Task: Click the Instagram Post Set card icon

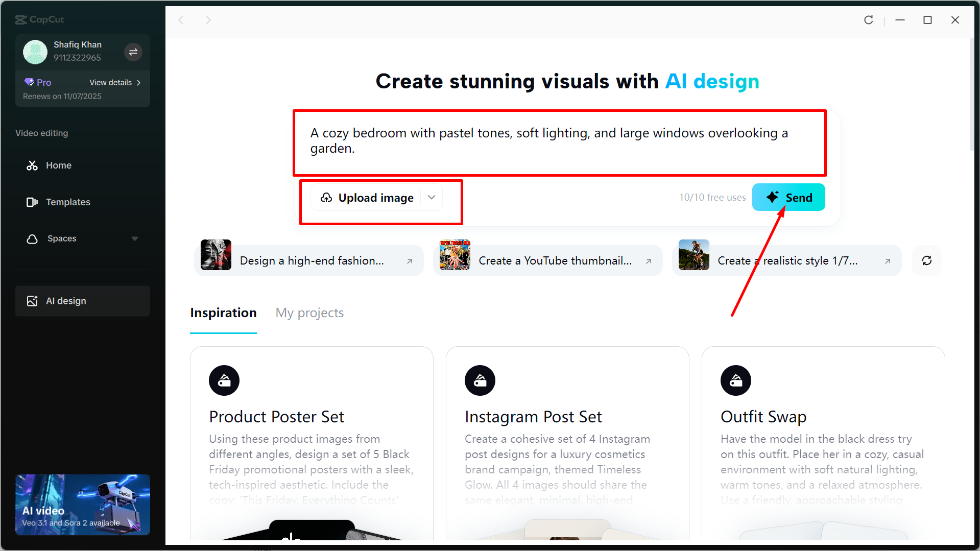Action: [x=480, y=380]
